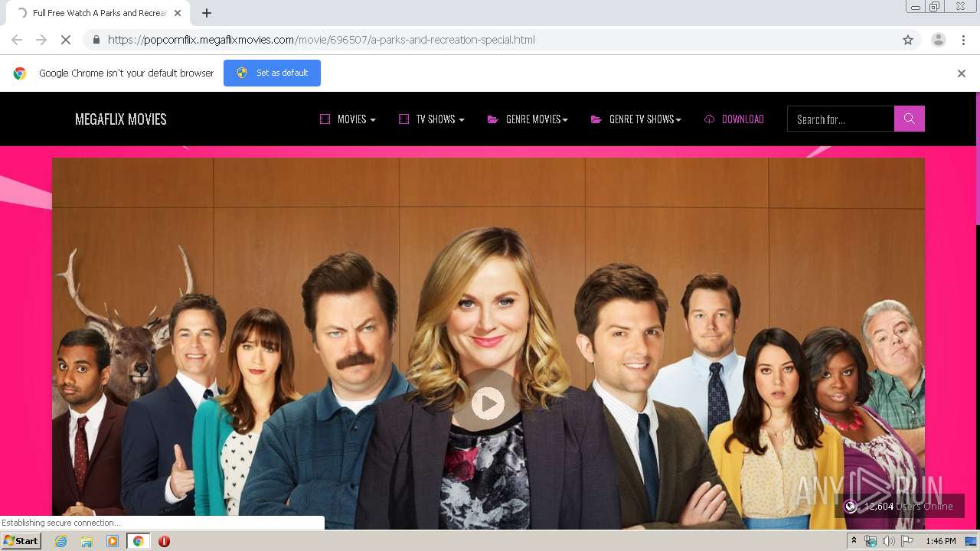Open the Windows Start menu

(21, 541)
